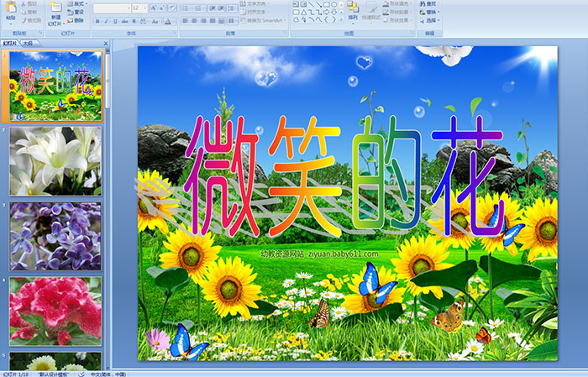Viewport: 588px width, 377px height.
Task: Click the Reset (重设) slide icon
Action: pyautogui.click(x=71, y=13)
